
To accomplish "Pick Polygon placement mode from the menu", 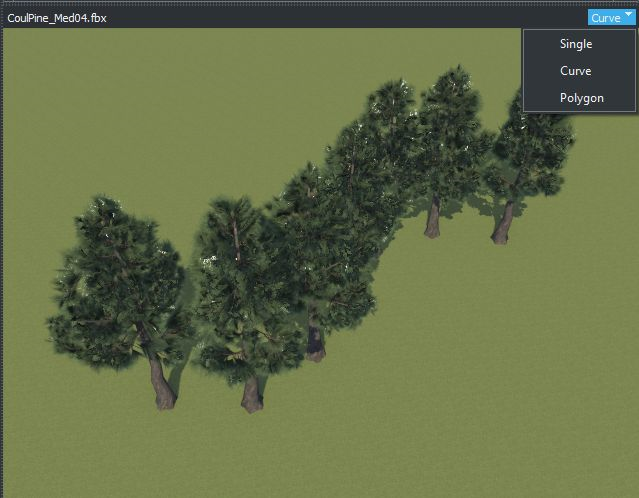I will click(581, 98).
